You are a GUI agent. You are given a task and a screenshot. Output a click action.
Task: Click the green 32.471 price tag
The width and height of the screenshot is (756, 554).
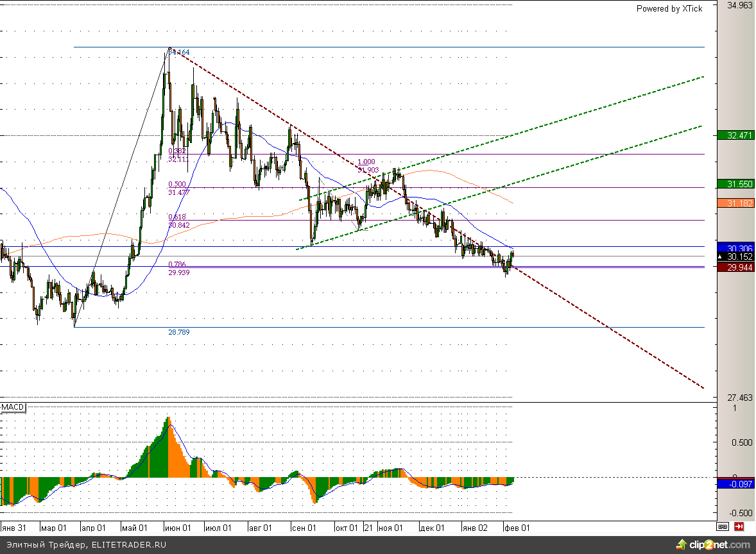coord(735,135)
